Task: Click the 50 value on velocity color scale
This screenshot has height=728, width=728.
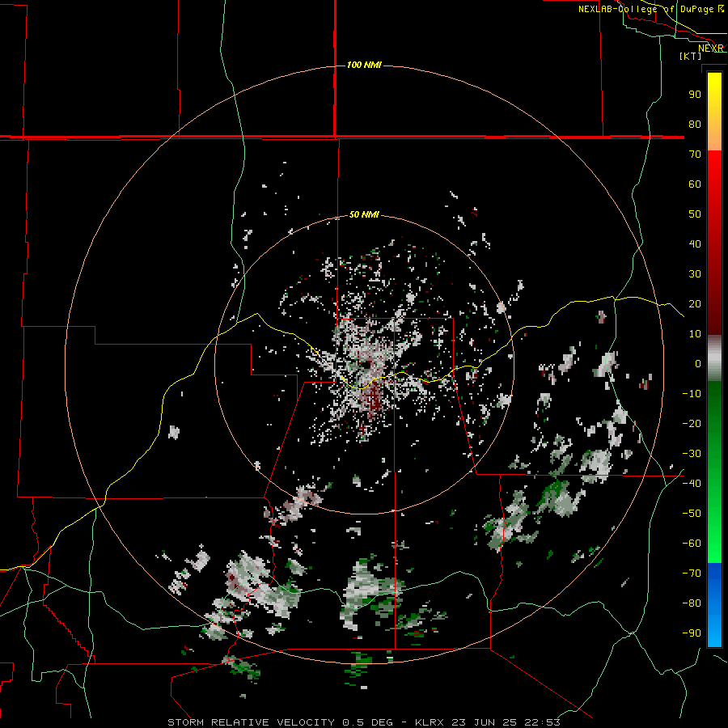Action: tap(695, 214)
